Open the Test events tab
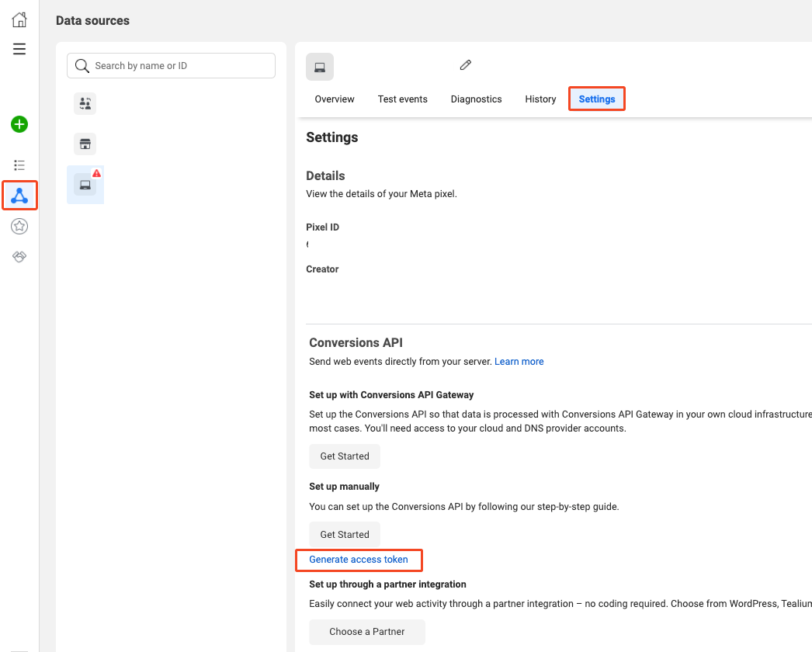Screen dimensions: 812x652 coord(402,99)
